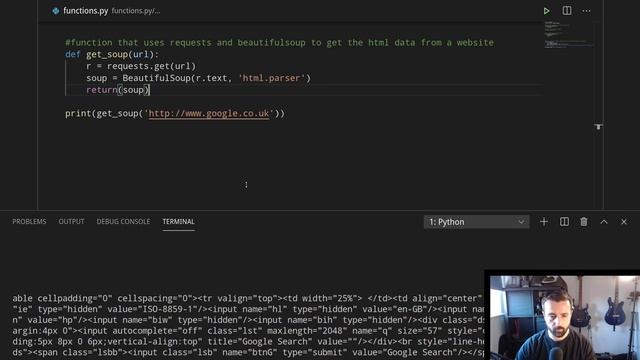Split the editor with the split icon
Viewport: 640px width, 360px height.
point(567,11)
